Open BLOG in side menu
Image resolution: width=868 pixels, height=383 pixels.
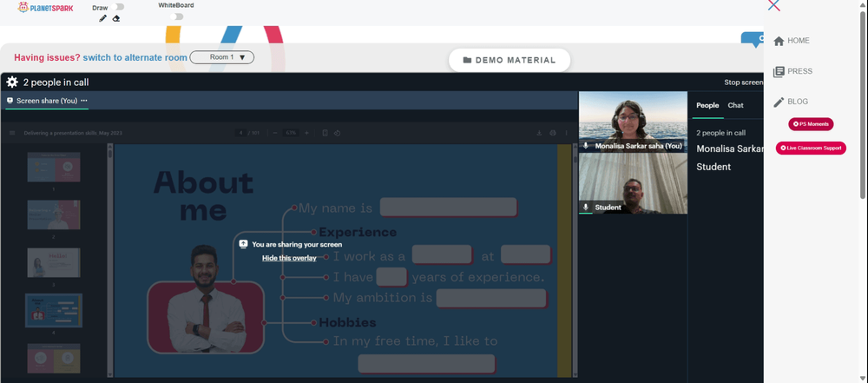tap(791, 102)
